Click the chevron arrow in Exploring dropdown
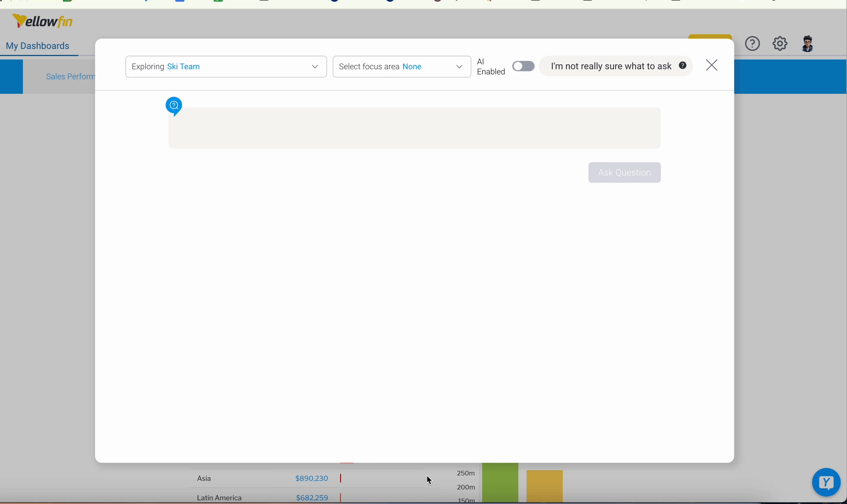This screenshot has width=847, height=504. tap(315, 67)
